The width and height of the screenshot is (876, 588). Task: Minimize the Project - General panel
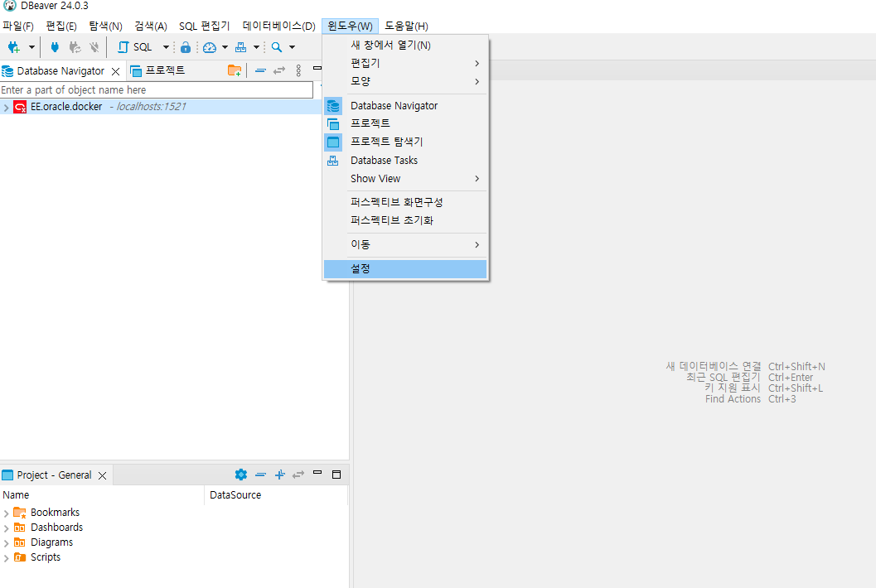point(317,472)
